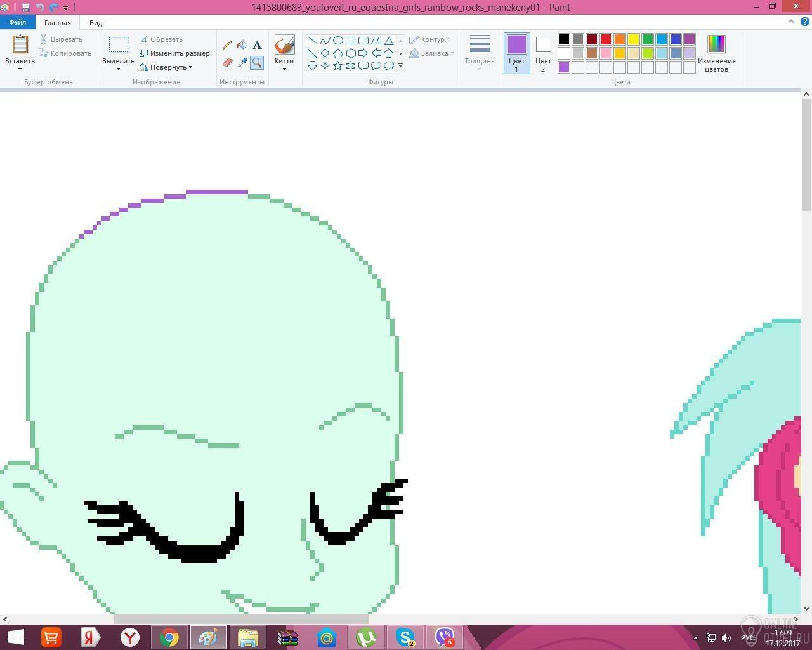Pick the custom purple swatch in third row
812x650 pixels.
[564, 67]
